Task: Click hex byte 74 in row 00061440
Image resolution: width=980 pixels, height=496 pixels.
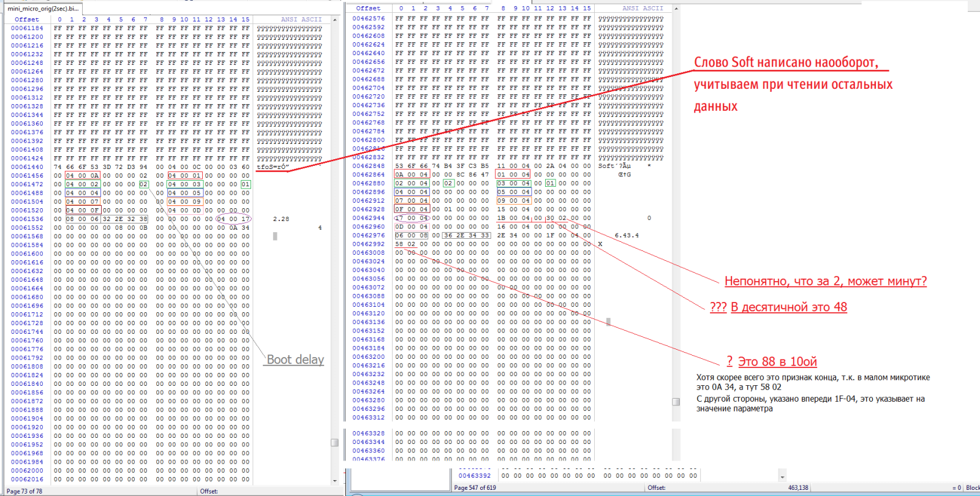Action: (58, 167)
